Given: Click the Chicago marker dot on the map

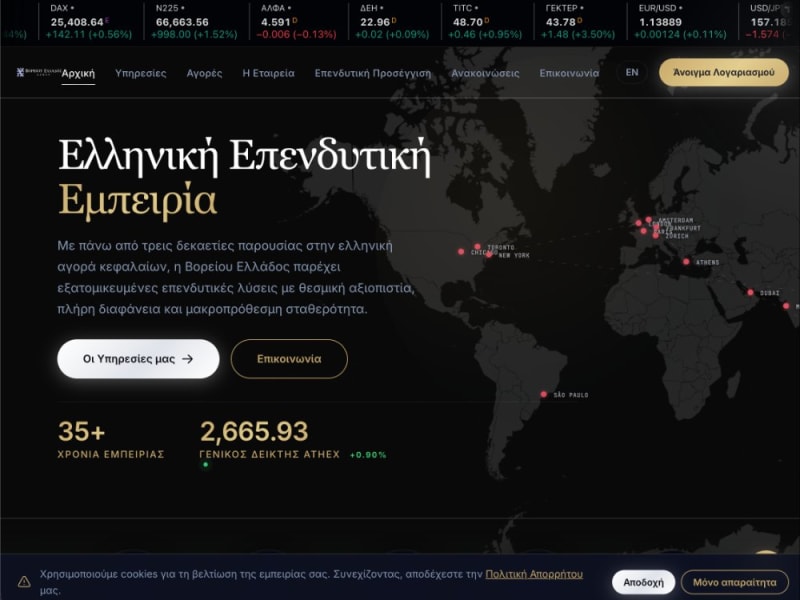Looking at the screenshot, I should click(461, 252).
